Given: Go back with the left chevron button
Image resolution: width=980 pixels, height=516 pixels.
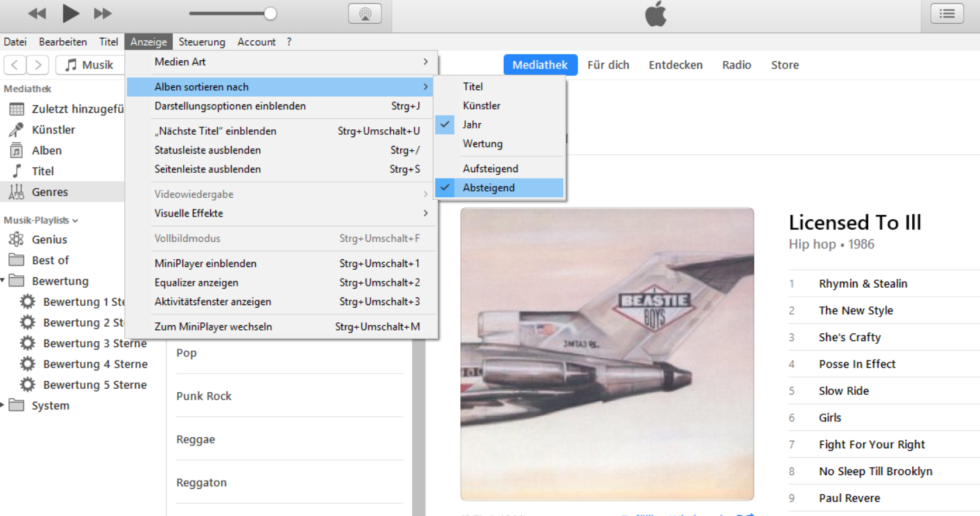Looking at the screenshot, I should click(x=15, y=65).
